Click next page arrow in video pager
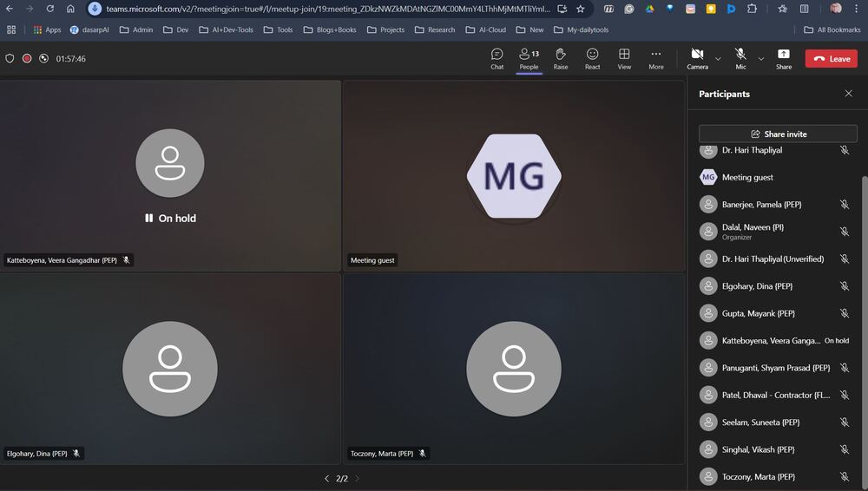 coord(357,478)
